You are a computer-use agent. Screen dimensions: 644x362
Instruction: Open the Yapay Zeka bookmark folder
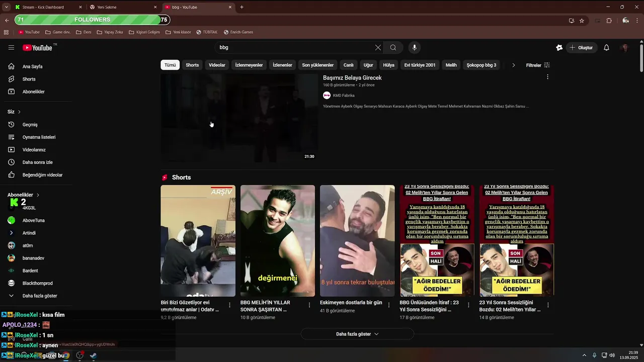click(110, 32)
